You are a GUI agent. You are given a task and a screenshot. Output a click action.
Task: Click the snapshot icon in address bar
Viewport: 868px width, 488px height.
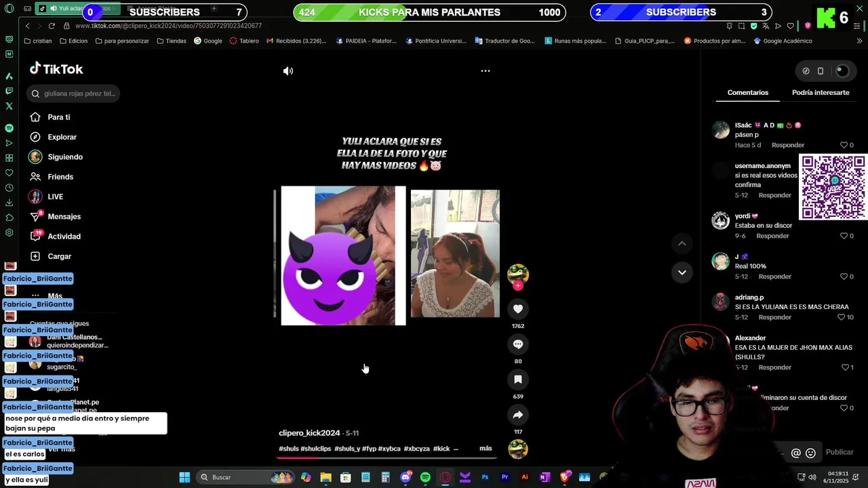741,26
